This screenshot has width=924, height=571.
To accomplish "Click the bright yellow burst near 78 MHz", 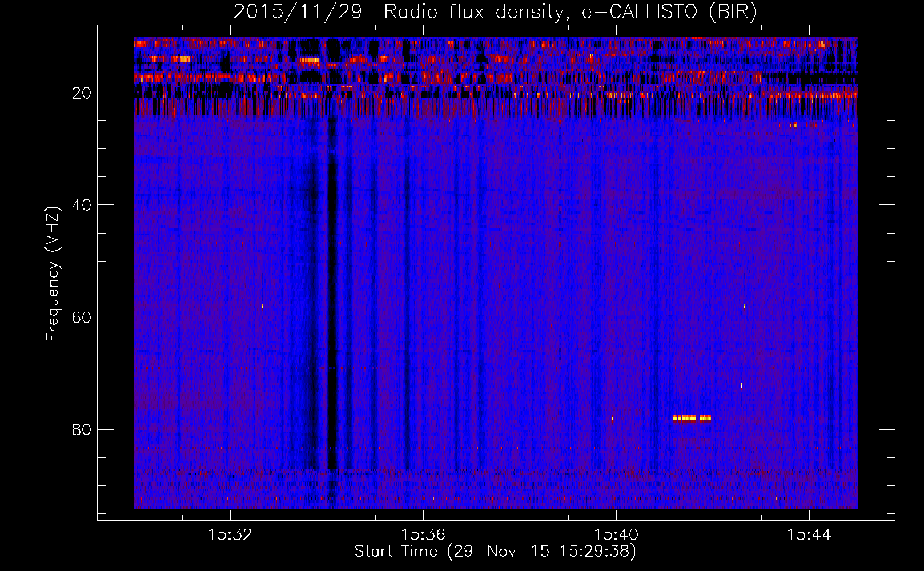I will coord(692,417).
